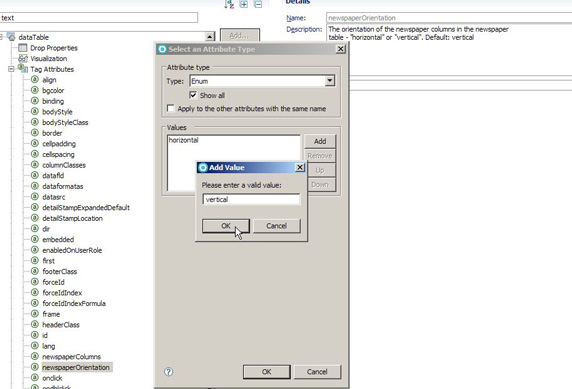Click the datafld attribute icon
Screen dimensions: 572x389
coord(35,175)
